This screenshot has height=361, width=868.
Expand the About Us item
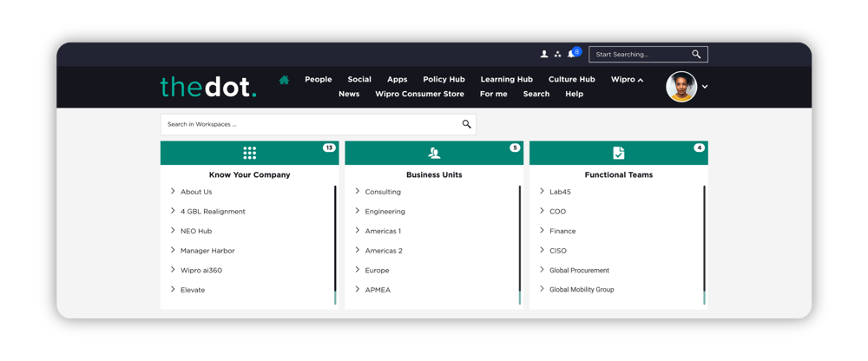174,192
